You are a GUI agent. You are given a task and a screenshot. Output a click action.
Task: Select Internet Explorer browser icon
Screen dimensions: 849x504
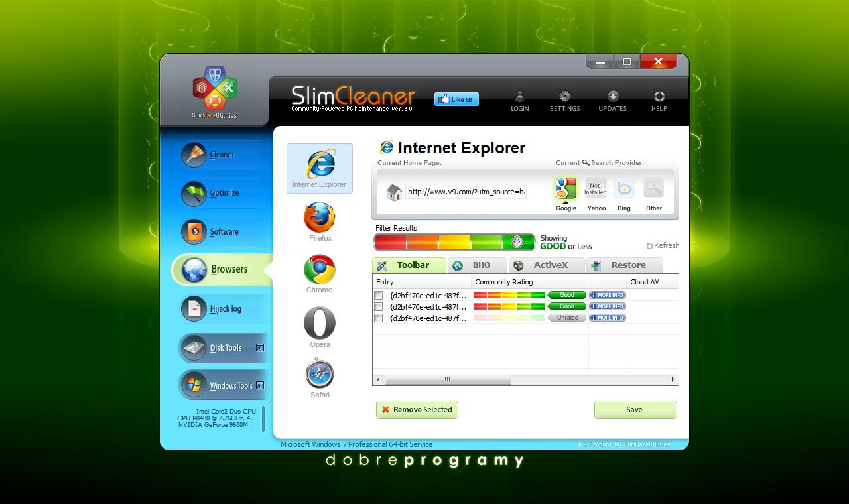coord(320,168)
